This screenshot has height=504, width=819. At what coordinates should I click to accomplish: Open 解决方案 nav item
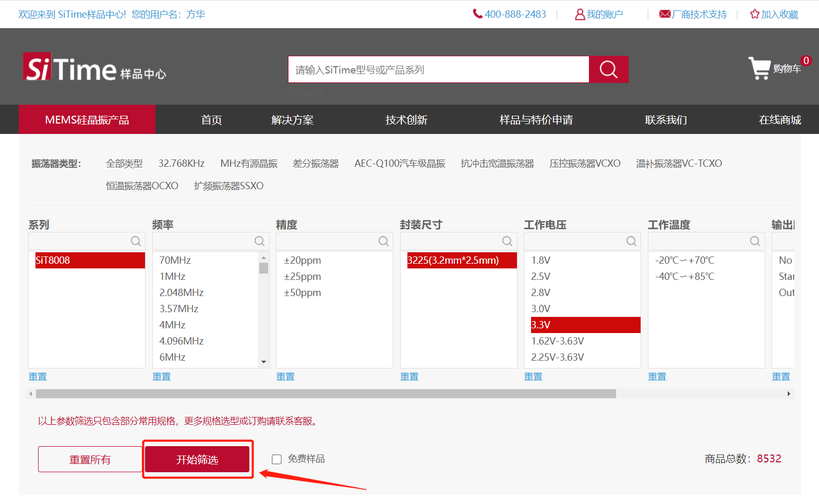point(292,120)
